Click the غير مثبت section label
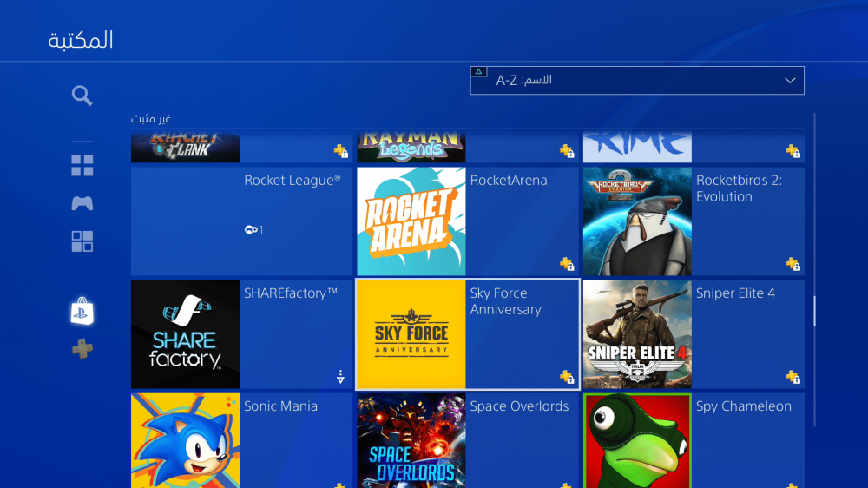 click(x=150, y=119)
